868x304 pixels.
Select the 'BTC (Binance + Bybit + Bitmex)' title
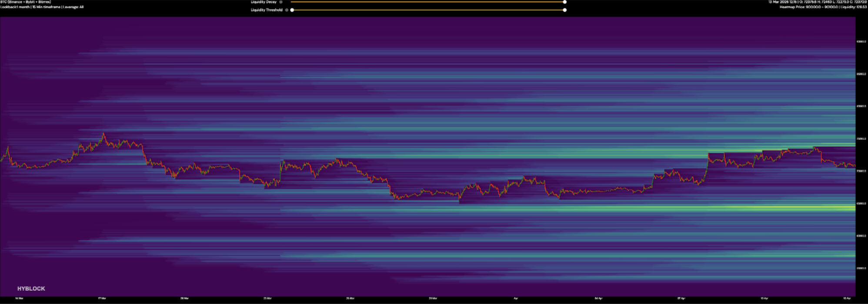click(x=26, y=2)
